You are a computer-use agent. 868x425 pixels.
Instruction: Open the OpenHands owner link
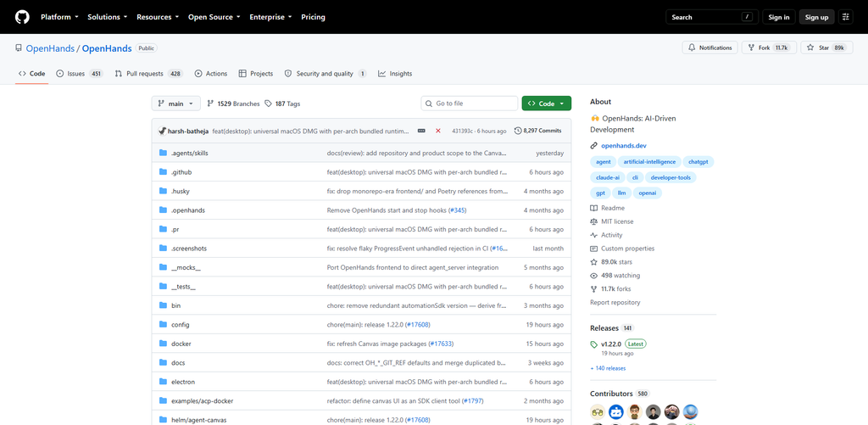[50, 48]
